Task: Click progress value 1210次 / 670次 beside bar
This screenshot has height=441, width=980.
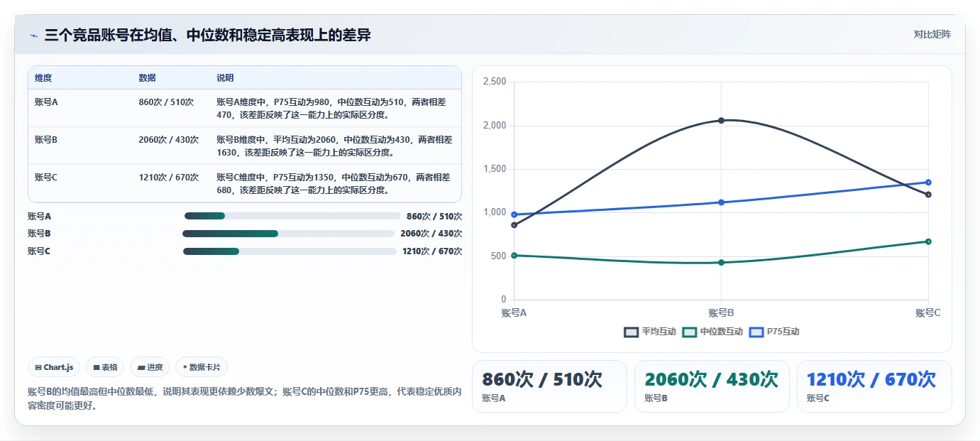Action: (432, 251)
